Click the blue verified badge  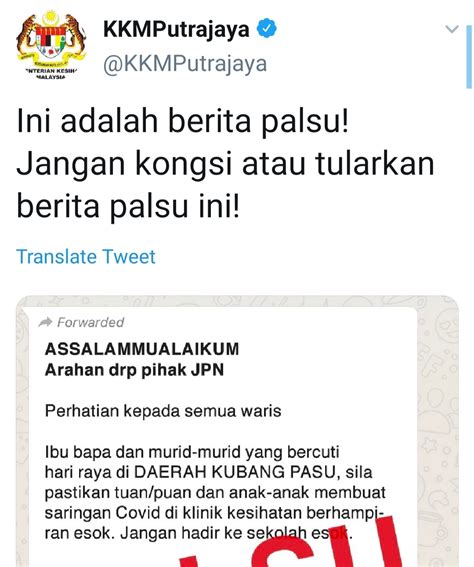point(267,29)
